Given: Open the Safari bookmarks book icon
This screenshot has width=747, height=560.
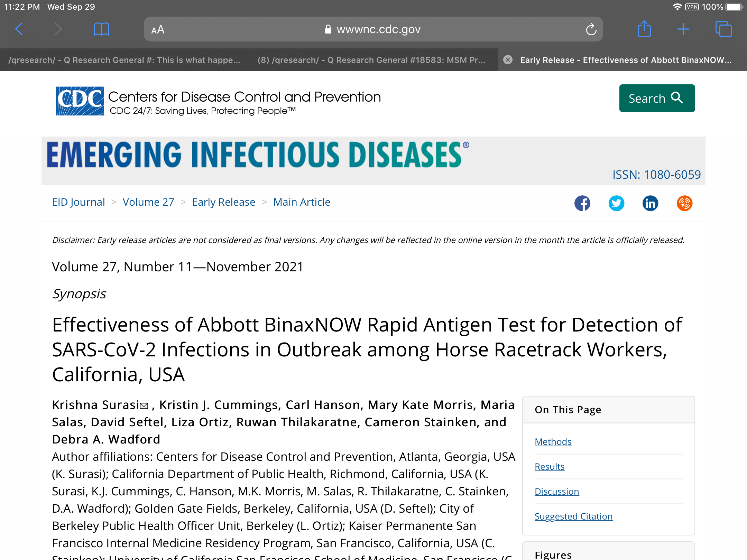Looking at the screenshot, I should point(102,29).
